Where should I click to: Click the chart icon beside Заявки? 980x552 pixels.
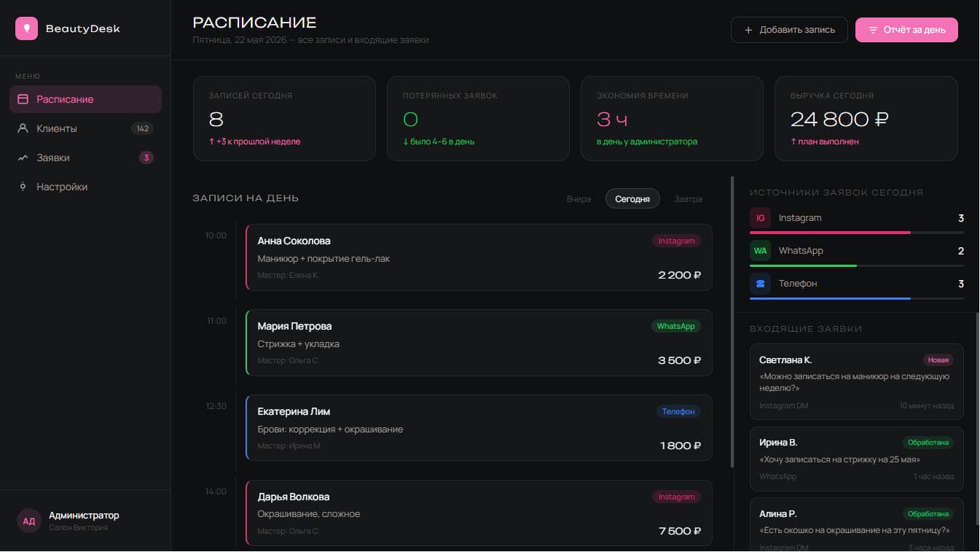coord(23,158)
